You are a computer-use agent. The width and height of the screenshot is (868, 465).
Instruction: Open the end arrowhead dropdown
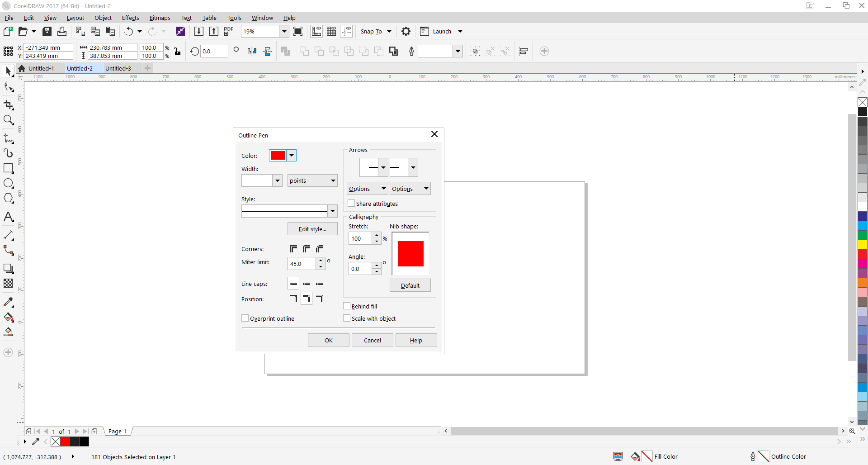click(x=413, y=167)
